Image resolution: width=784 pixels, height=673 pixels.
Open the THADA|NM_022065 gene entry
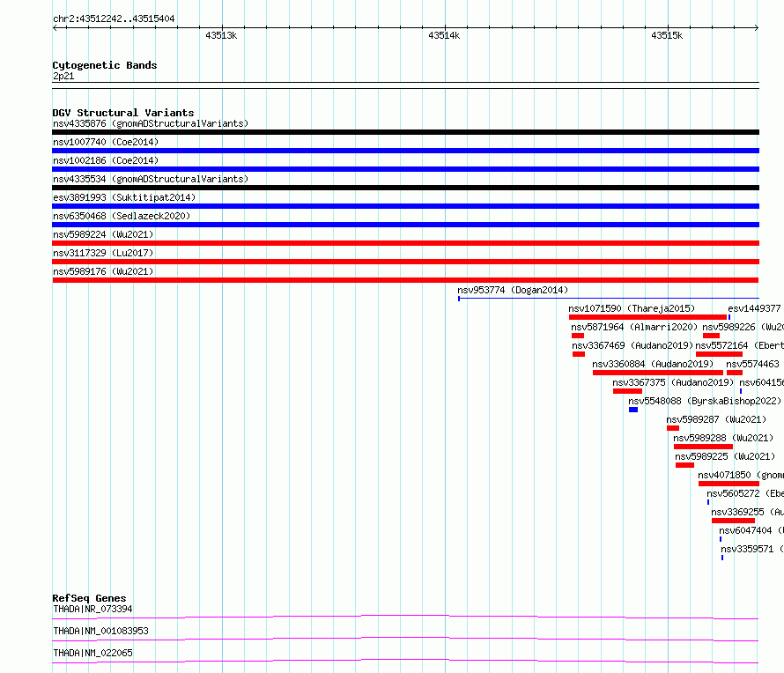tap(92, 653)
